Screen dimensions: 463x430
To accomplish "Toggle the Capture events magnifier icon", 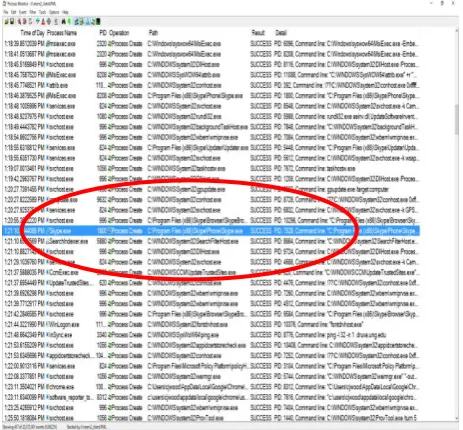I will click(19, 22).
